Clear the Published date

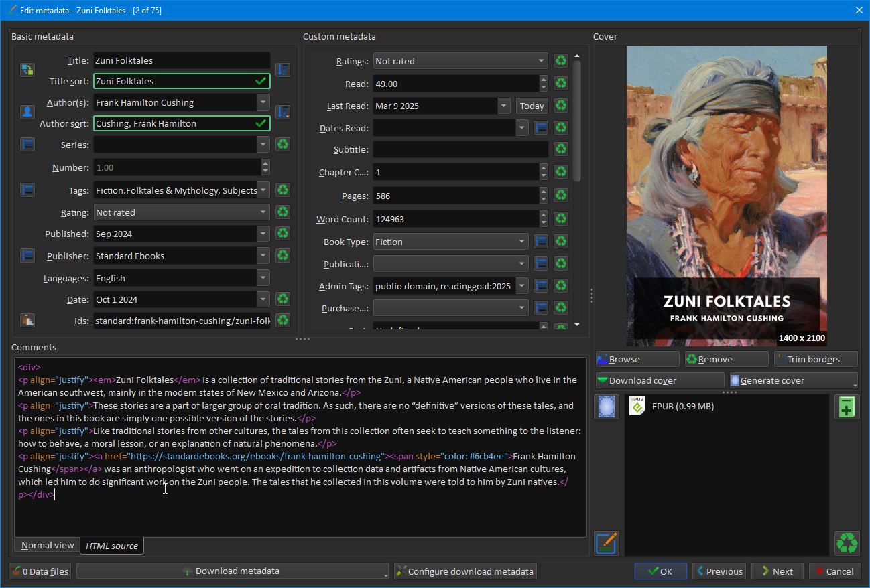pos(283,234)
